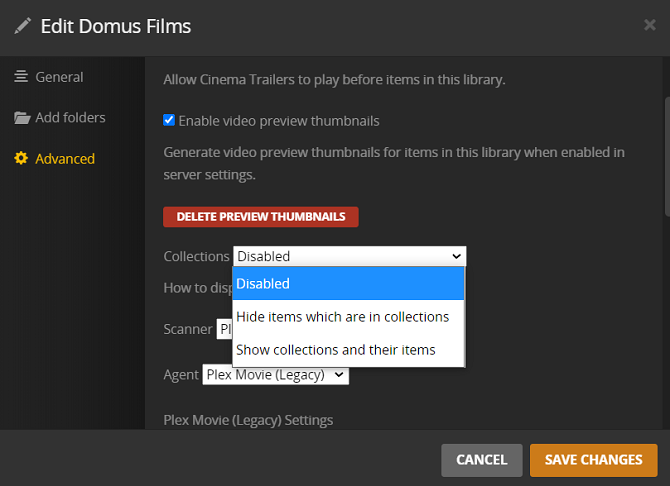This screenshot has height=486, width=670.
Task: Switch to the Add folders tab
Action: 70,118
